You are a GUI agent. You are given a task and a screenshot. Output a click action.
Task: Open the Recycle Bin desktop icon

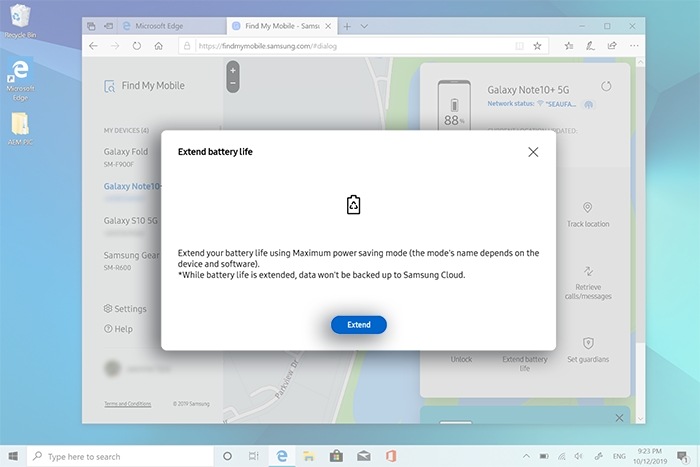[20, 21]
